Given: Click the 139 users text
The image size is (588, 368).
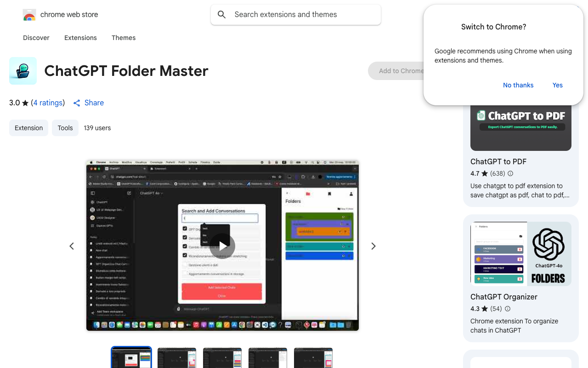Looking at the screenshot, I should click(97, 128).
